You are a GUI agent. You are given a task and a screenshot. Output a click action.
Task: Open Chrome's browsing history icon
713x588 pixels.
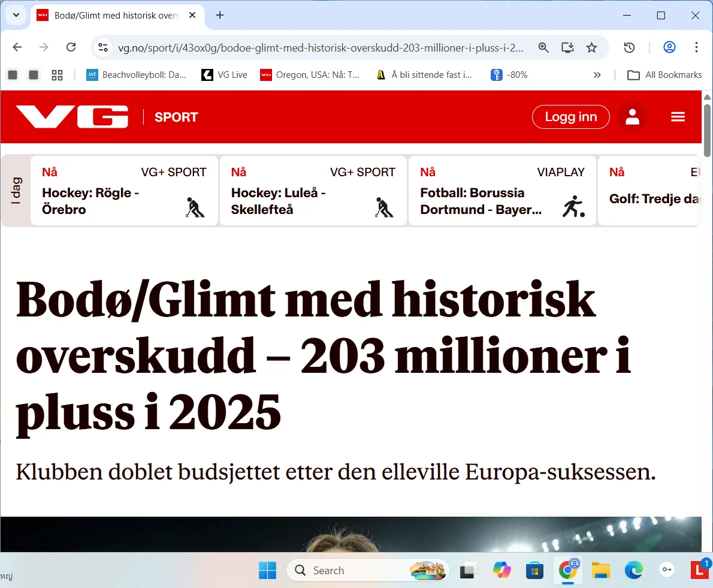(x=629, y=47)
